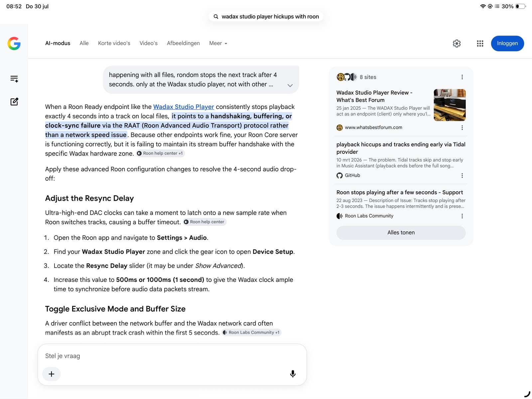Open settings gear icon
The width and height of the screenshot is (532, 399).
pos(457,43)
